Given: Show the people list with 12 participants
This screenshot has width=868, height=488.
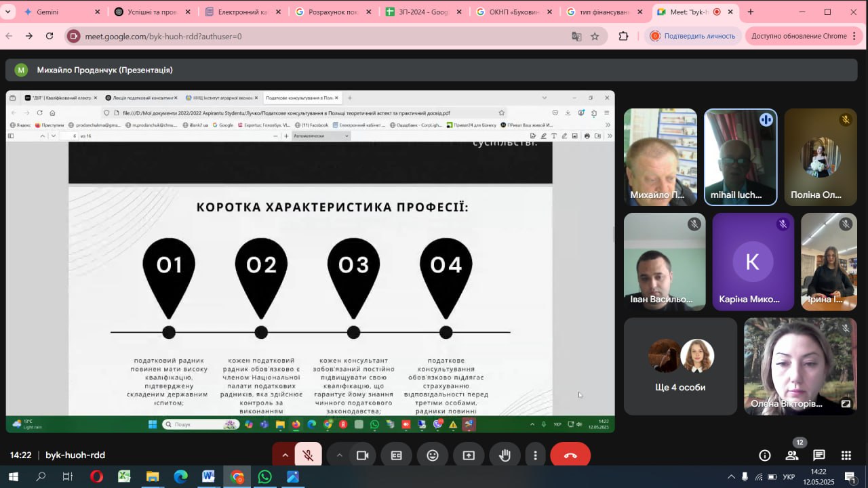Looking at the screenshot, I should (792, 455).
